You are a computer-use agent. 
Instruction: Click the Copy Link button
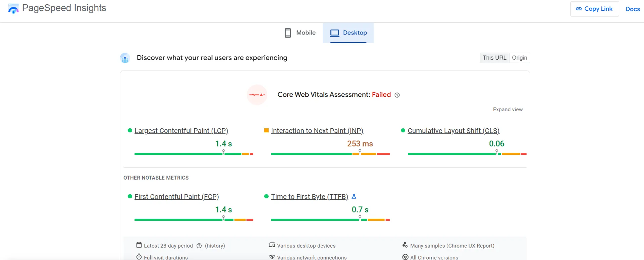click(x=594, y=9)
